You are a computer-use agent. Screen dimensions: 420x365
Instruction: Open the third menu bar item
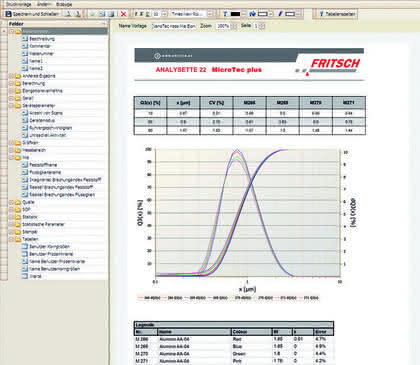click(64, 4)
